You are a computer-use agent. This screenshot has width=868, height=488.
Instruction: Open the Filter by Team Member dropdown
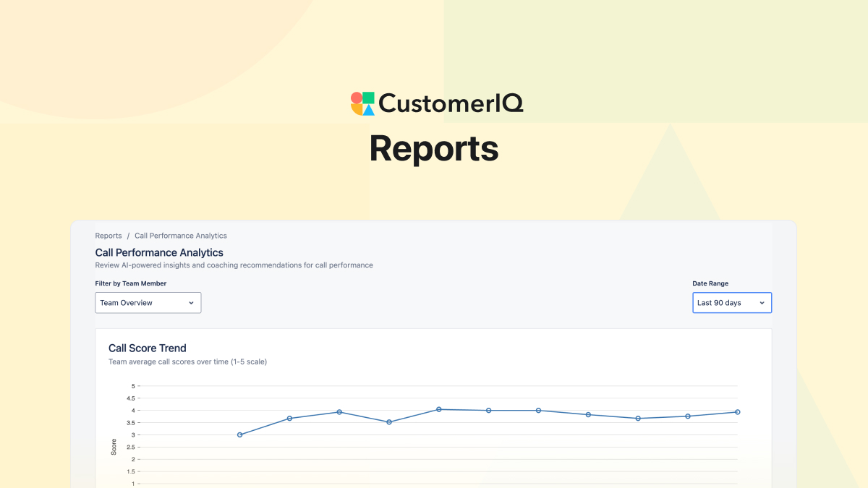148,302
